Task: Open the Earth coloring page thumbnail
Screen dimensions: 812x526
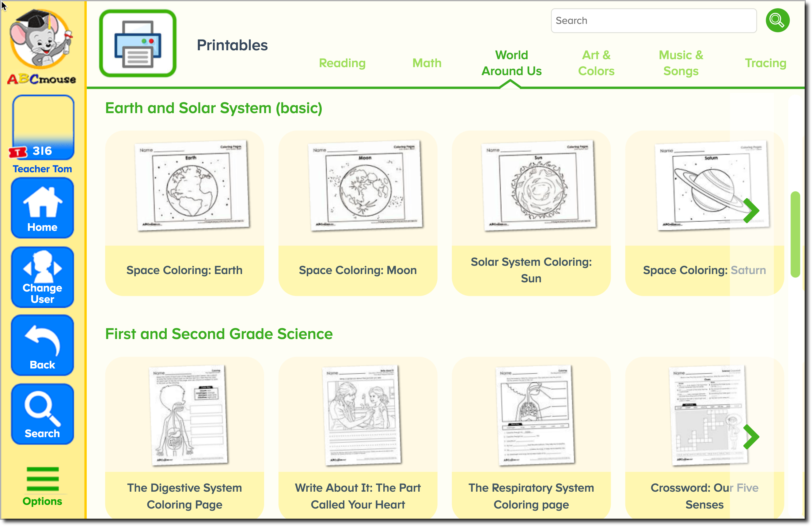Action: tap(193, 185)
